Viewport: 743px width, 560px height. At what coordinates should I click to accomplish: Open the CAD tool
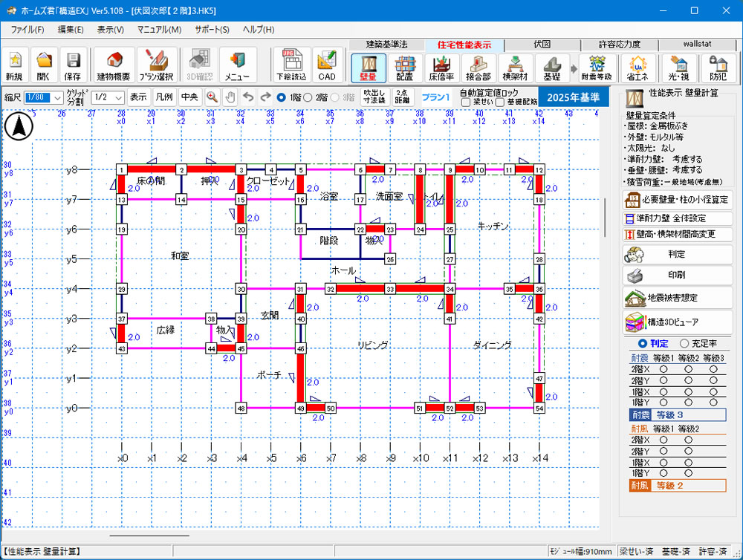[x=327, y=65]
